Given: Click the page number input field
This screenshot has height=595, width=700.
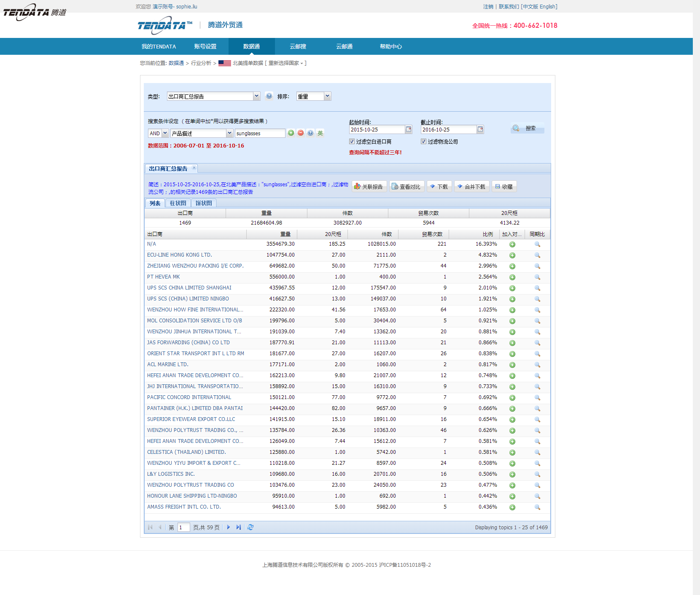Looking at the screenshot, I should pos(183,527).
